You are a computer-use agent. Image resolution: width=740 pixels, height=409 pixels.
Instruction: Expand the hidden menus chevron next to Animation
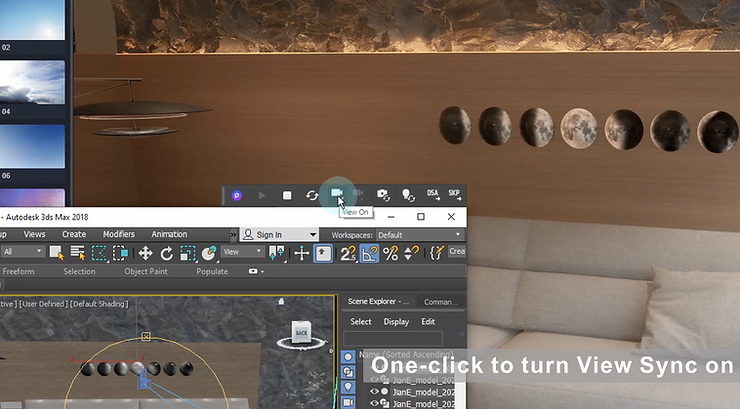pos(233,234)
